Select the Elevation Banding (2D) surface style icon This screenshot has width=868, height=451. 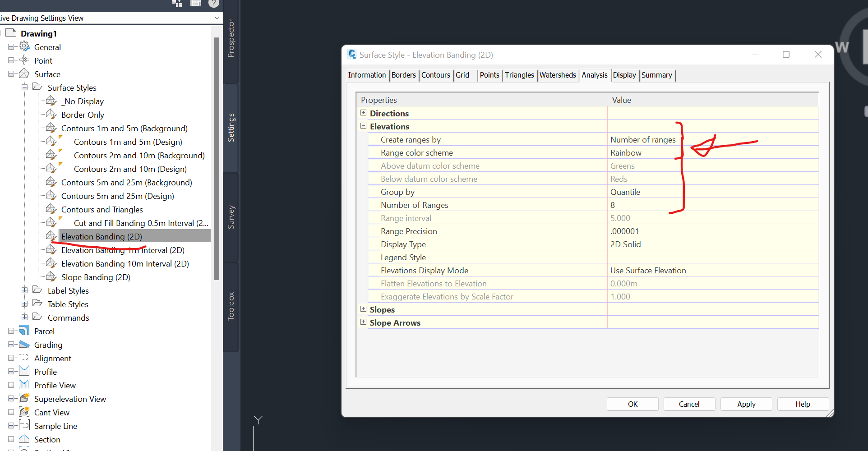[x=51, y=235]
